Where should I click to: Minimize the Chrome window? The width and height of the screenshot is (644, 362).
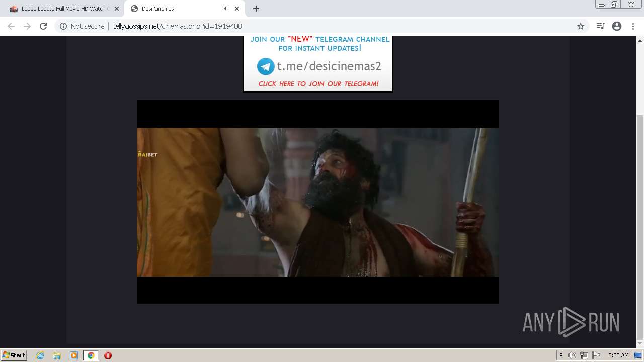point(602,5)
